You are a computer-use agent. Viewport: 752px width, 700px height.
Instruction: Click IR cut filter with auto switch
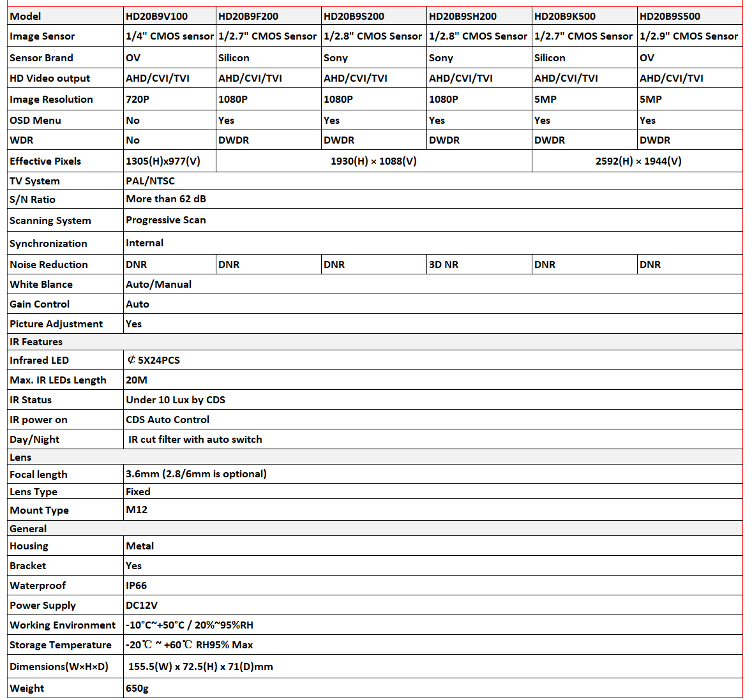tap(195, 439)
